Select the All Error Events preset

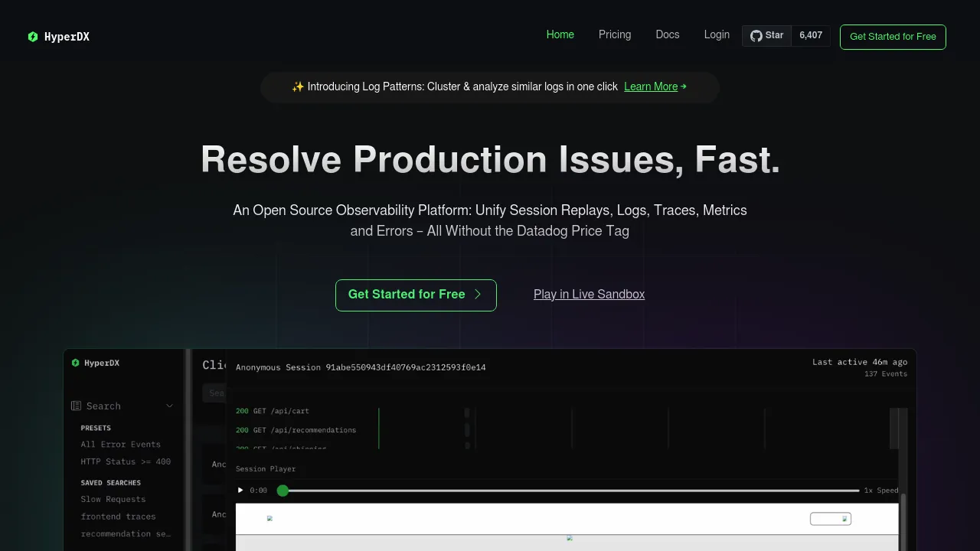[120, 444]
